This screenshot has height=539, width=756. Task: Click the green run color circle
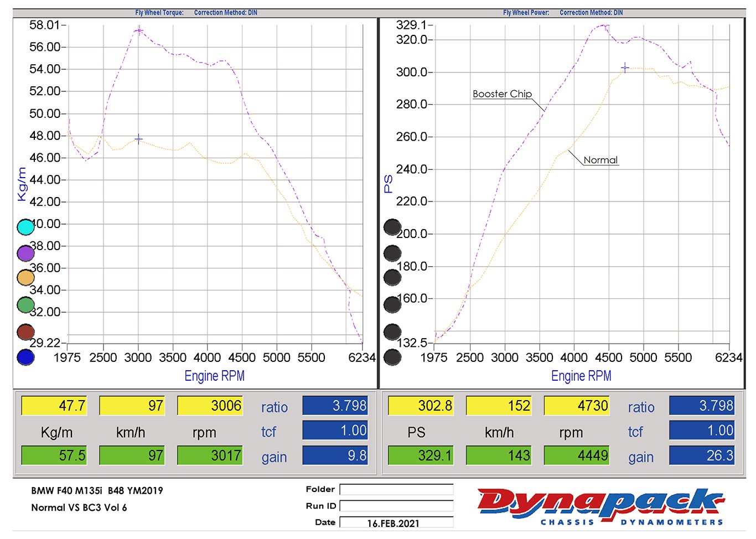(26, 305)
